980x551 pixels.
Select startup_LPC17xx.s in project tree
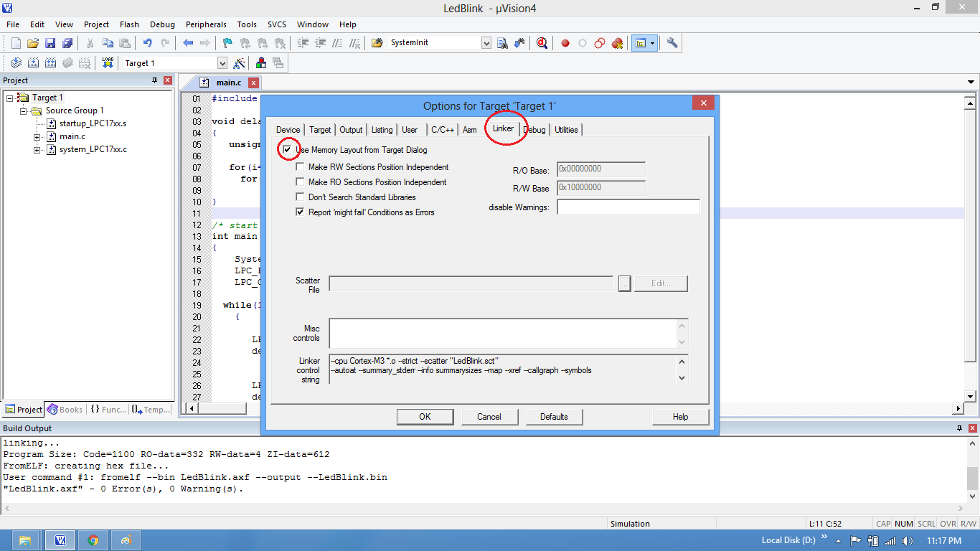pos(93,123)
